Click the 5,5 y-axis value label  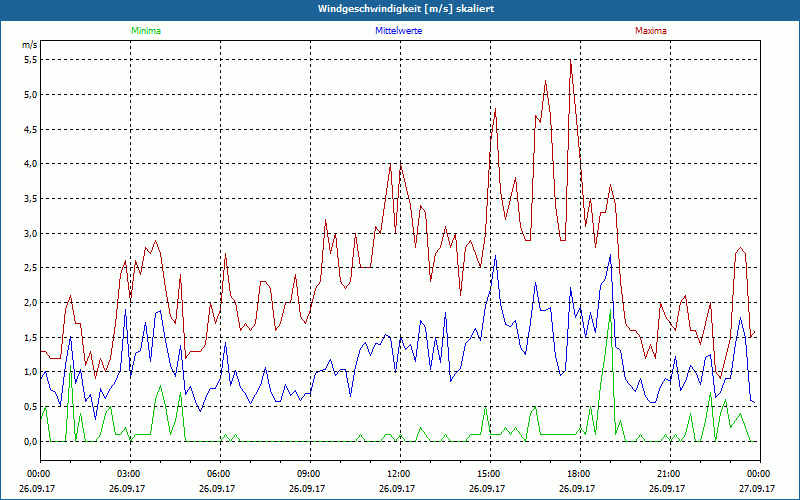(29, 60)
